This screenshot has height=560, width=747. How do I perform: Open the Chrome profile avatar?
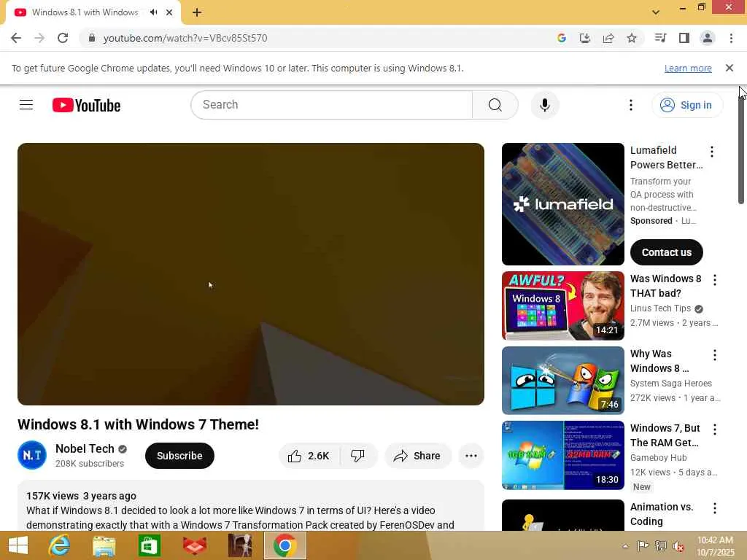(708, 38)
